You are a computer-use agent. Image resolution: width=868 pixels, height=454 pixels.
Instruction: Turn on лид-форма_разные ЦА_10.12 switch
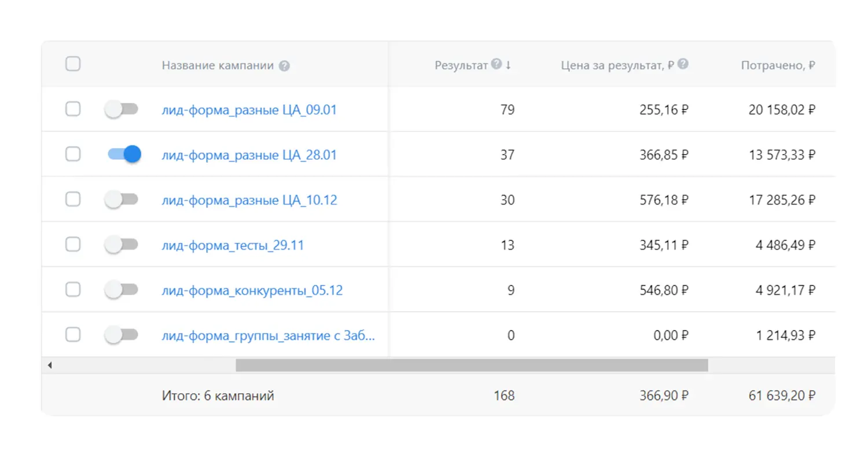pyautogui.click(x=122, y=199)
